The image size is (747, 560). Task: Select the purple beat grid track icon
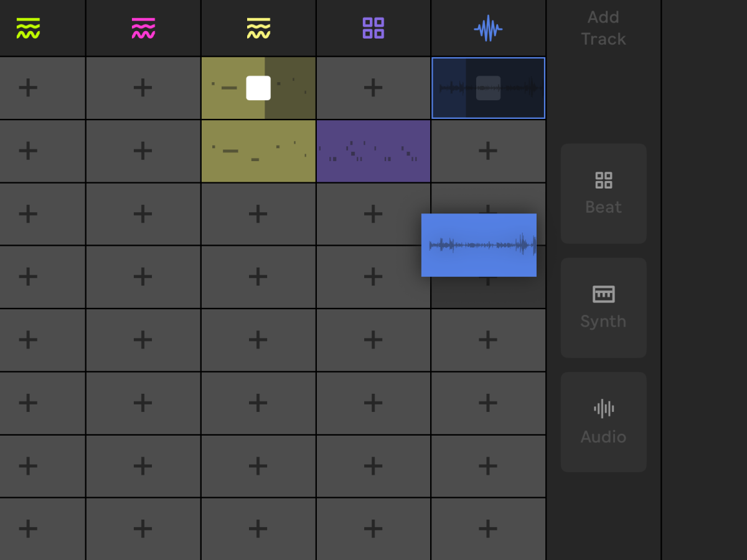click(x=374, y=29)
